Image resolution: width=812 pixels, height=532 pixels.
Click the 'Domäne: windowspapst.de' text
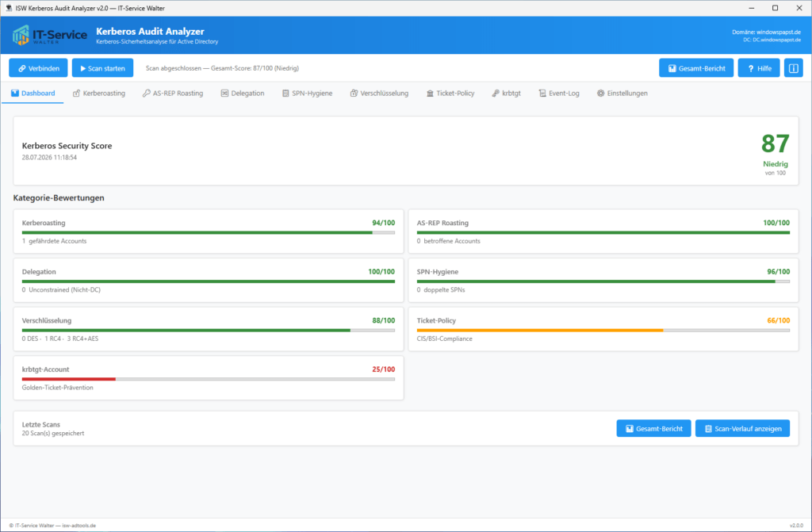(767, 33)
